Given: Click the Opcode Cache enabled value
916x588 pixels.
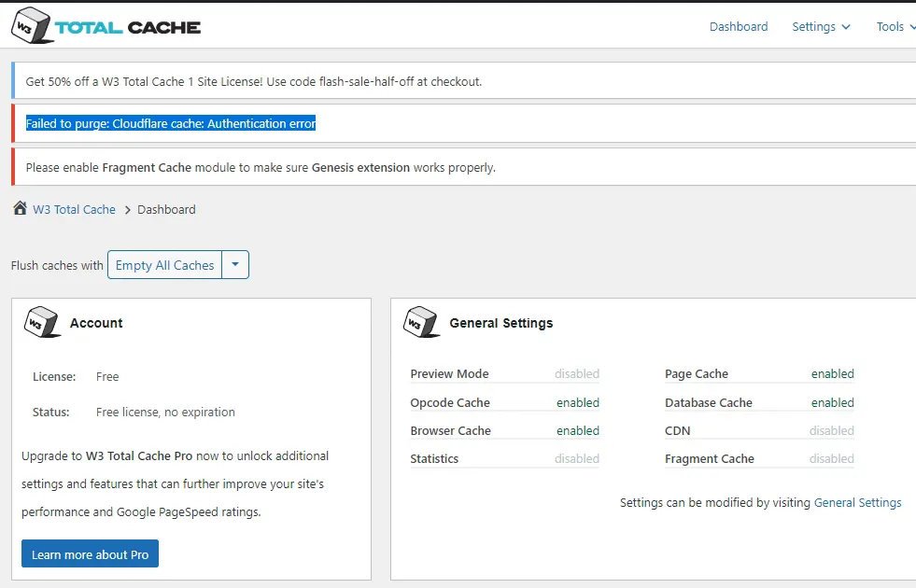Looking at the screenshot, I should tap(578, 403).
